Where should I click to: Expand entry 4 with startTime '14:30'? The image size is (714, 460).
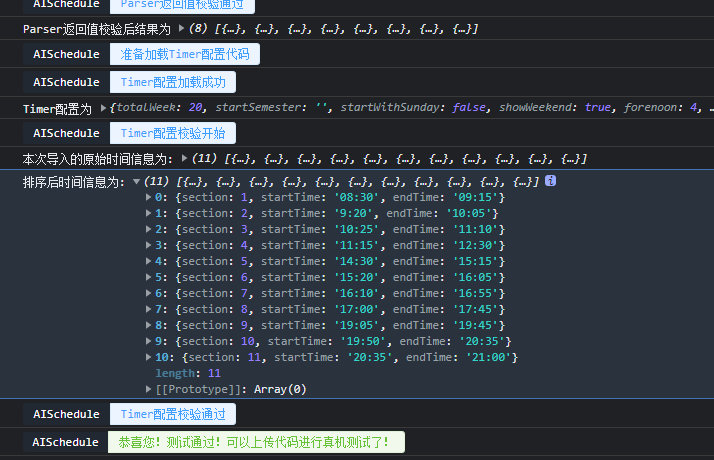149,262
